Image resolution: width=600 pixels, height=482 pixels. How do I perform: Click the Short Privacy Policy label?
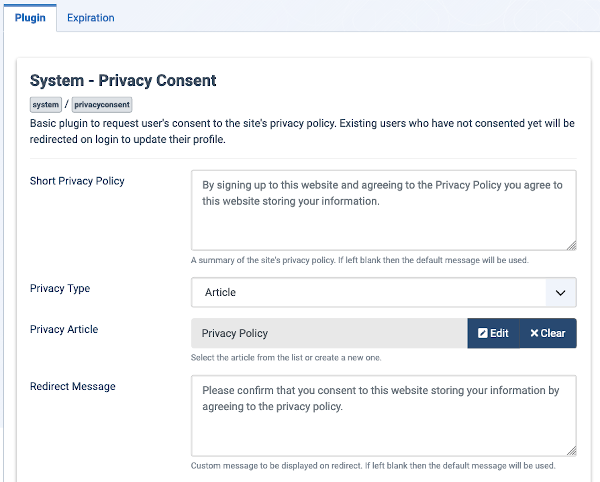[x=77, y=180]
